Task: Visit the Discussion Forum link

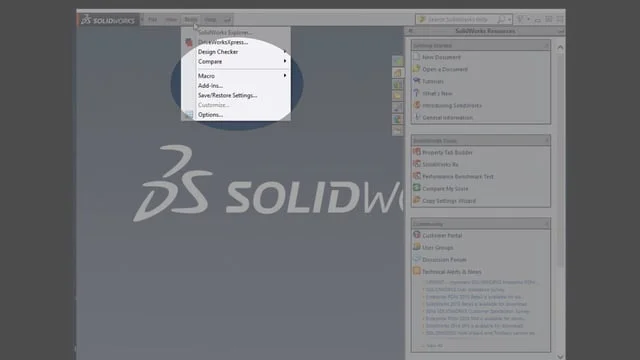Action: click(444, 260)
